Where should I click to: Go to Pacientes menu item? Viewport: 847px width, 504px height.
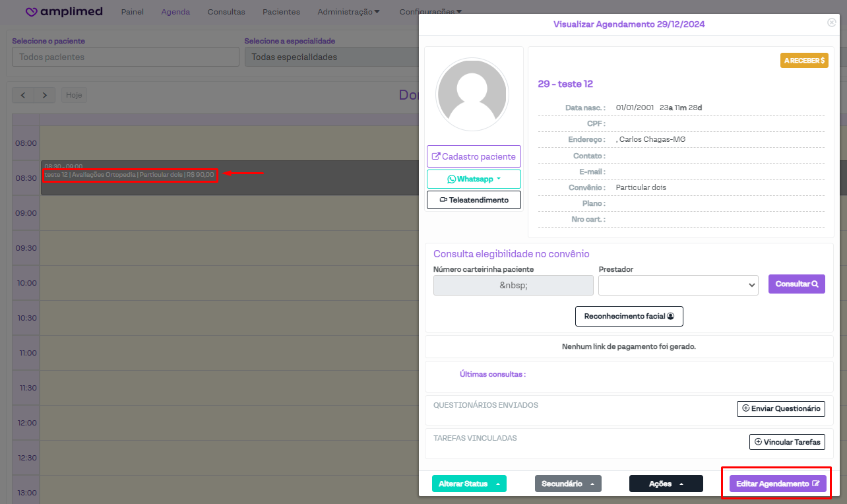[281, 12]
